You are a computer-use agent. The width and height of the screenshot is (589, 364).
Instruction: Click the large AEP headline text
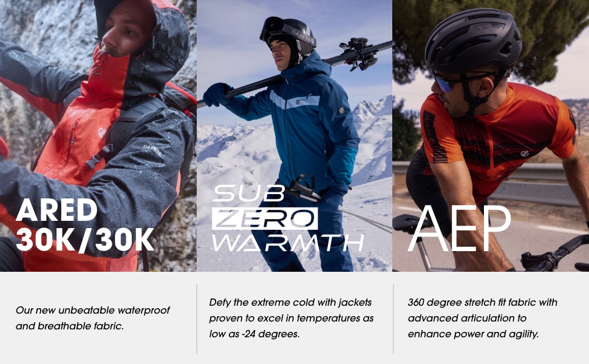click(459, 229)
